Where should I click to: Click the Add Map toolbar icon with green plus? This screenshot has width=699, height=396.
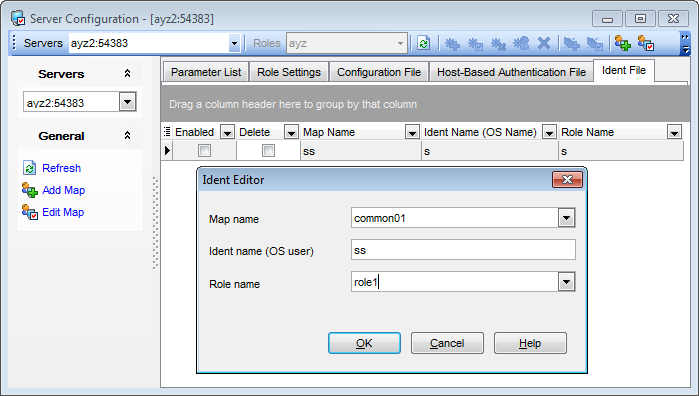coord(622,43)
